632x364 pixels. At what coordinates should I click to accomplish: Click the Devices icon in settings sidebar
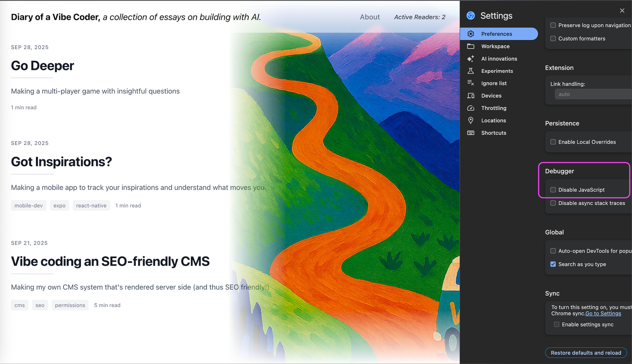tap(470, 96)
